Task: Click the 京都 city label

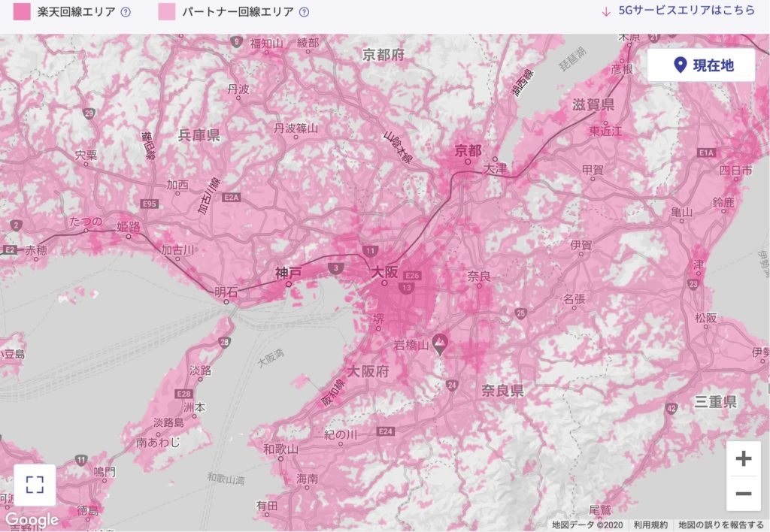Action: pos(468,150)
